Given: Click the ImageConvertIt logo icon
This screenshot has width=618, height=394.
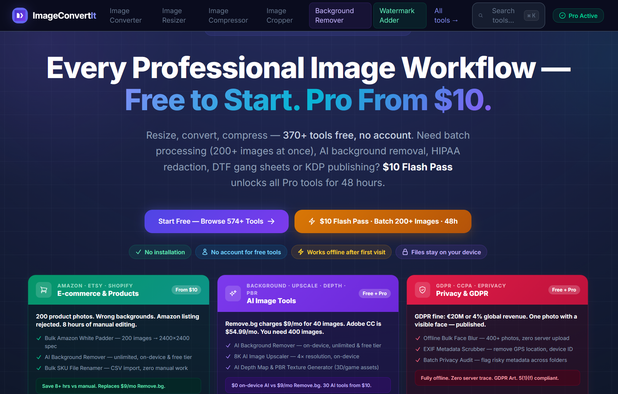Looking at the screenshot, I should coord(20,16).
